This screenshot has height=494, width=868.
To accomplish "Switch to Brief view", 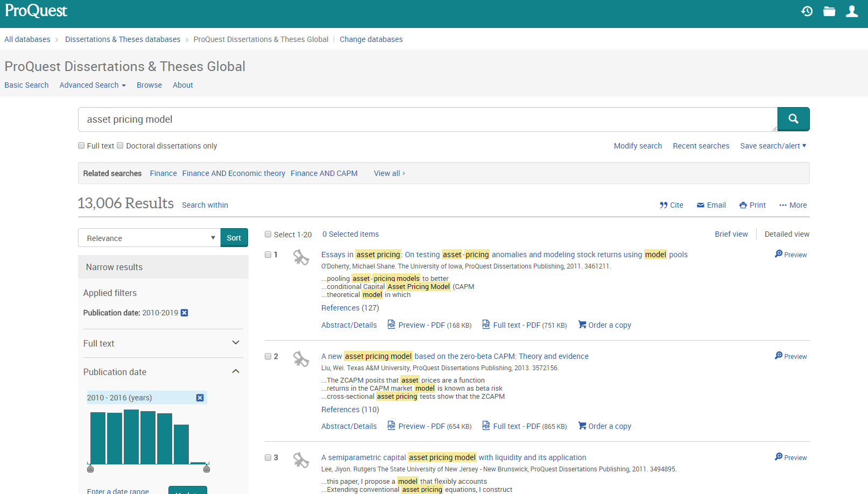I will click(731, 234).
